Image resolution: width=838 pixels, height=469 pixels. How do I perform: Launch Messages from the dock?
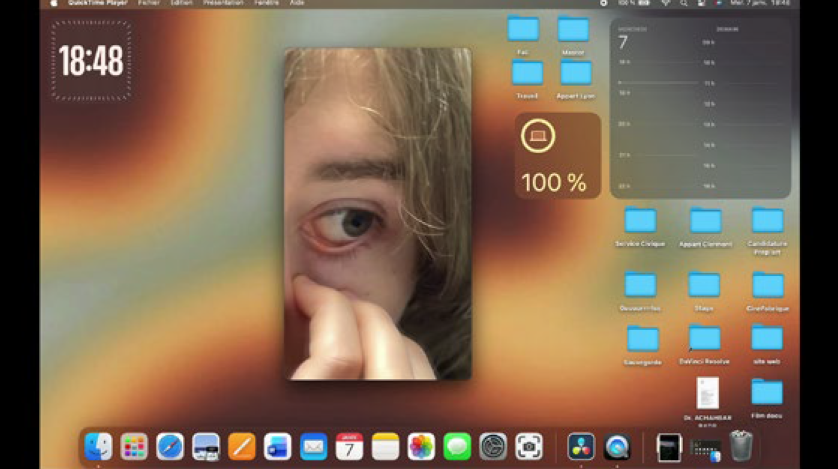457,446
